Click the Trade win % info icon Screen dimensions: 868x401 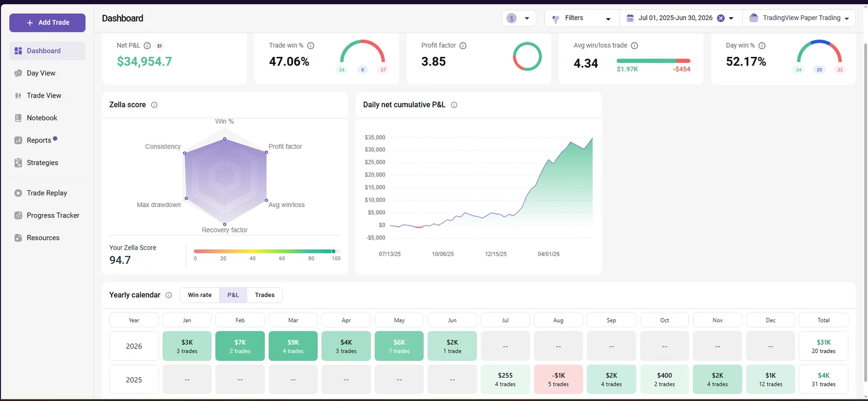(311, 46)
